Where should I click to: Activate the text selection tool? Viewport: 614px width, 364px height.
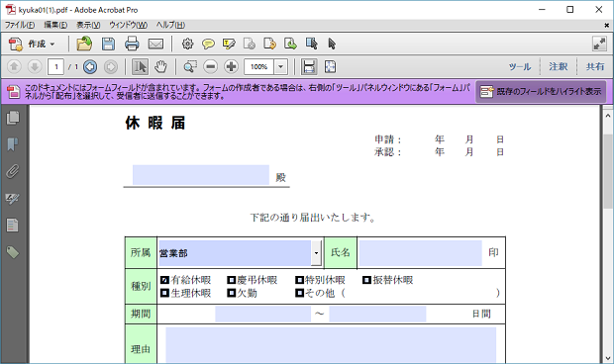click(140, 67)
